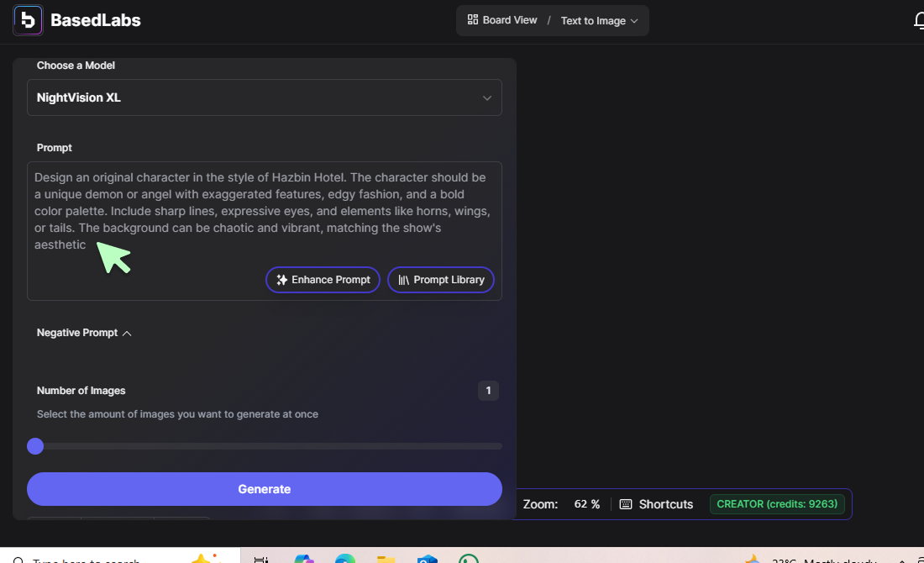Click the CREATOR credits badge
This screenshot has height=563, width=924.
click(777, 504)
